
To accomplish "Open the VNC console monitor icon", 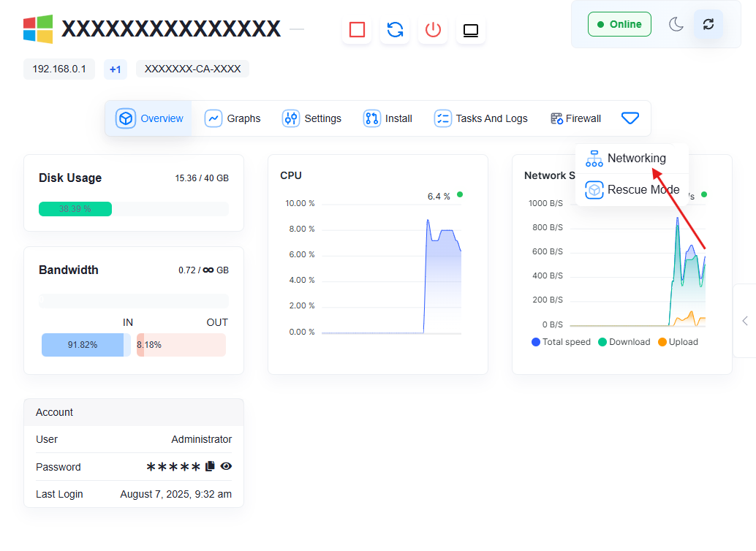I will click(471, 30).
